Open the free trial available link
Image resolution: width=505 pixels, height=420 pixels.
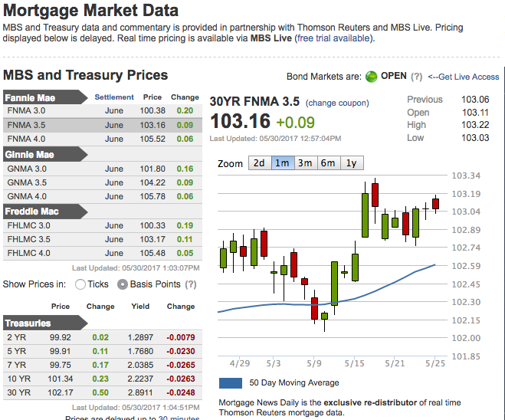pos(333,38)
